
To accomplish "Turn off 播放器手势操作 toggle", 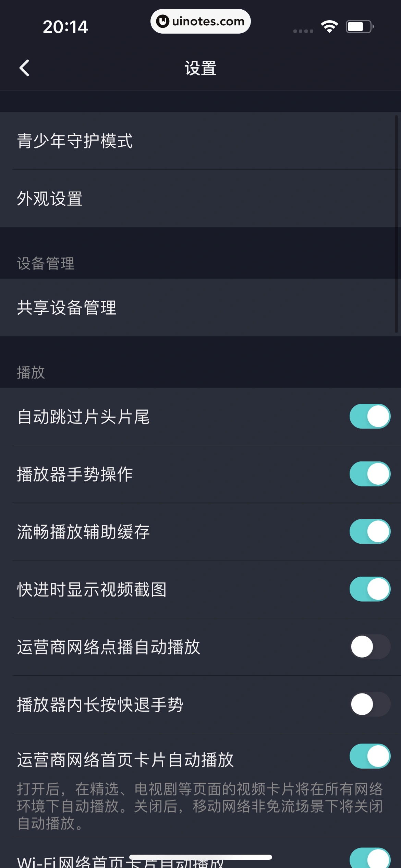I will [370, 474].
